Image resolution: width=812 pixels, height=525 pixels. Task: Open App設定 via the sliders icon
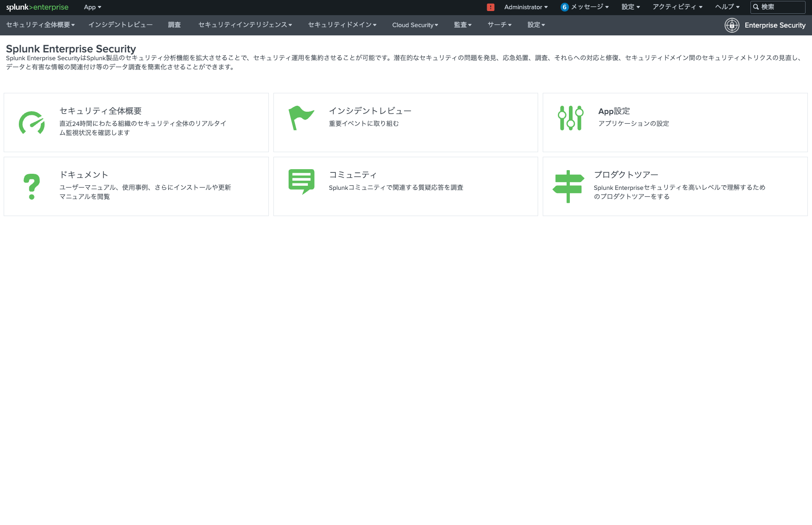click(569, 118)
